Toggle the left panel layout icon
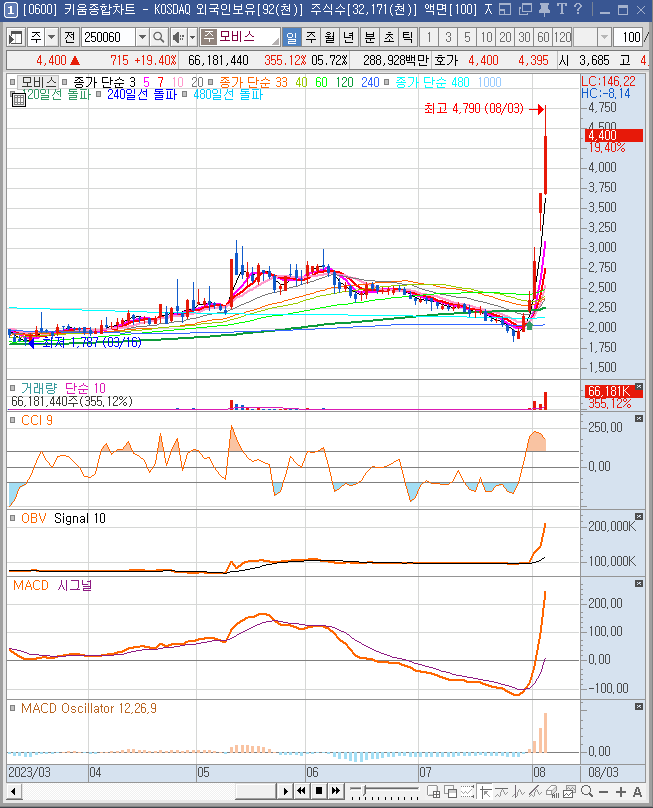Viewport: 653px width, 808px height. click(16, 37)
